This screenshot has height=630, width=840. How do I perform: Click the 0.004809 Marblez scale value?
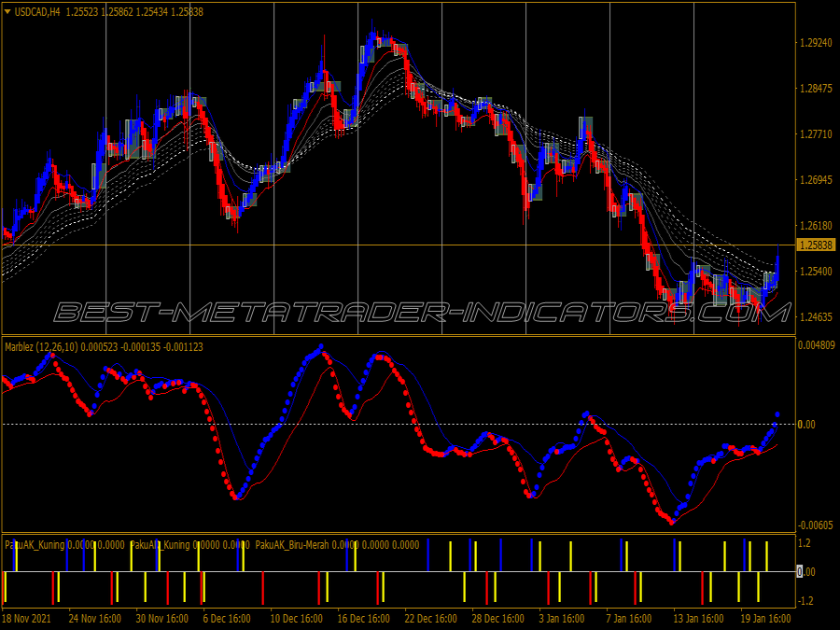tap(817, 345)
